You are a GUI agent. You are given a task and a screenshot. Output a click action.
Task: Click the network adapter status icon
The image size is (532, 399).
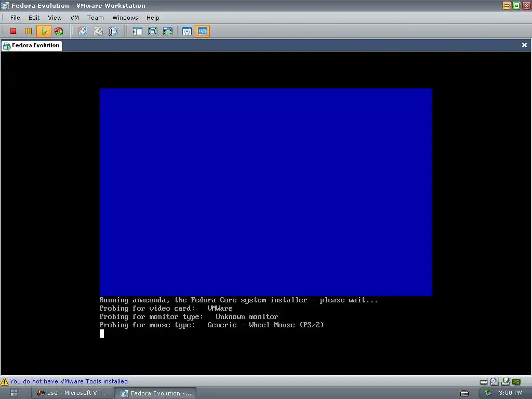tap(516, 382)
